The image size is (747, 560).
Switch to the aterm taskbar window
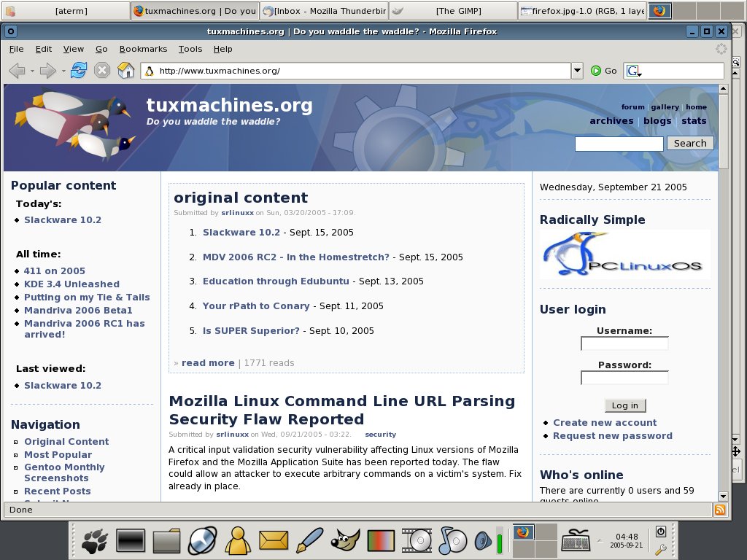65,10
